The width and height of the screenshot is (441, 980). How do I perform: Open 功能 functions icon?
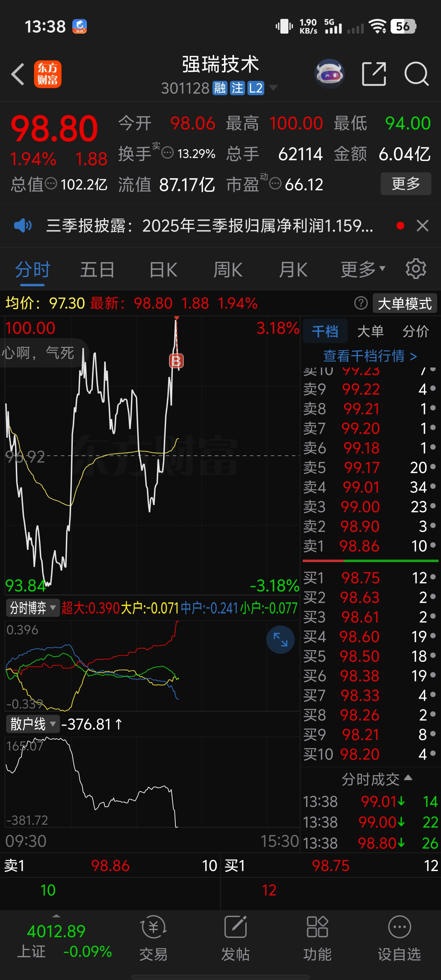click(317, 938)
